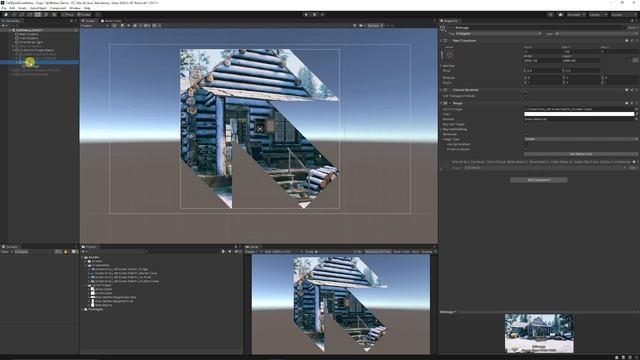Toggle the Console Collapse button

pyautogui.click(x=21, y=252)
